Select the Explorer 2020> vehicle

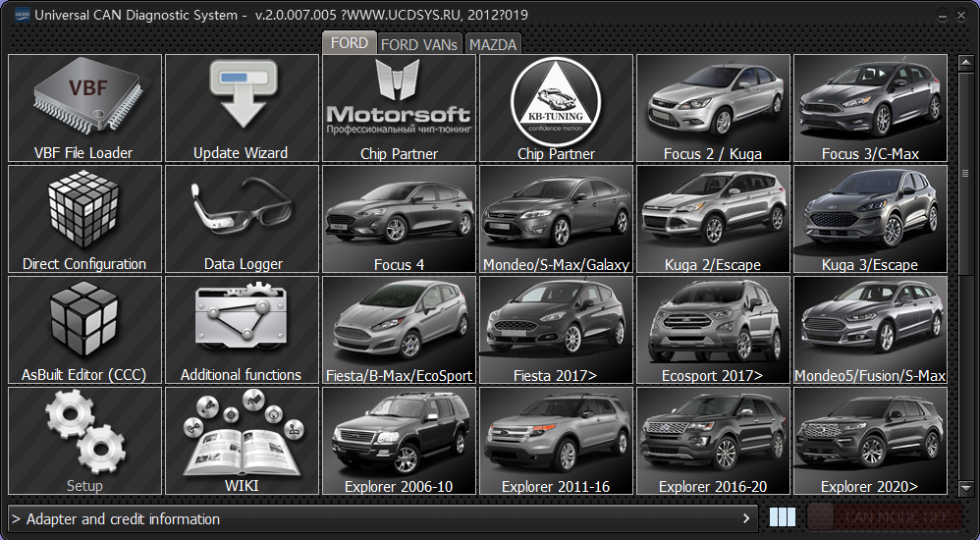(x=870, y=441)
